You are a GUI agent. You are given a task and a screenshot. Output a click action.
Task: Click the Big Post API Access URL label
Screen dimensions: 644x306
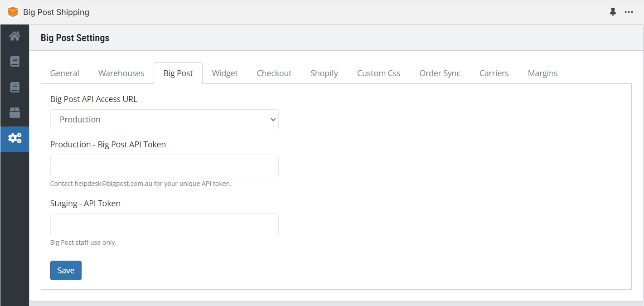94,99
